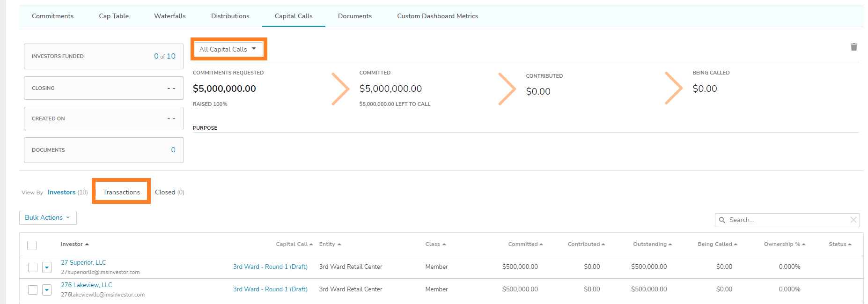Select the Investors Funded card
The image size is (868, 304).
(x=103, y=56)
